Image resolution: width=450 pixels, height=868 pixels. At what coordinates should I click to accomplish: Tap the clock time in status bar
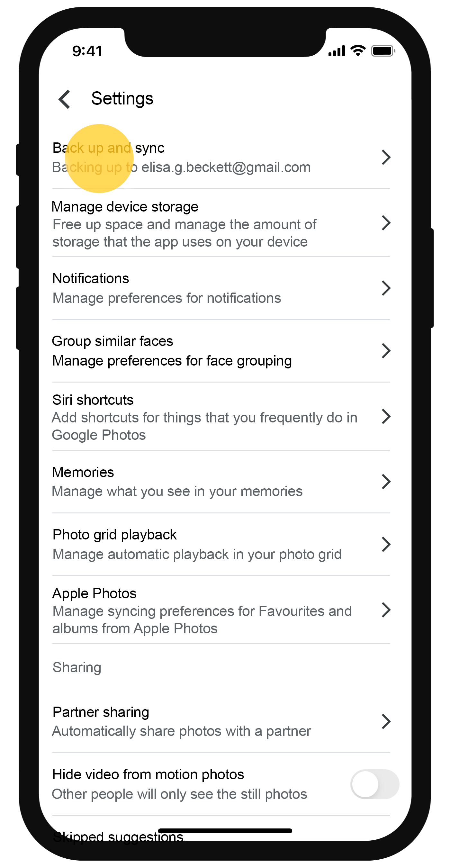coord(87,51)
